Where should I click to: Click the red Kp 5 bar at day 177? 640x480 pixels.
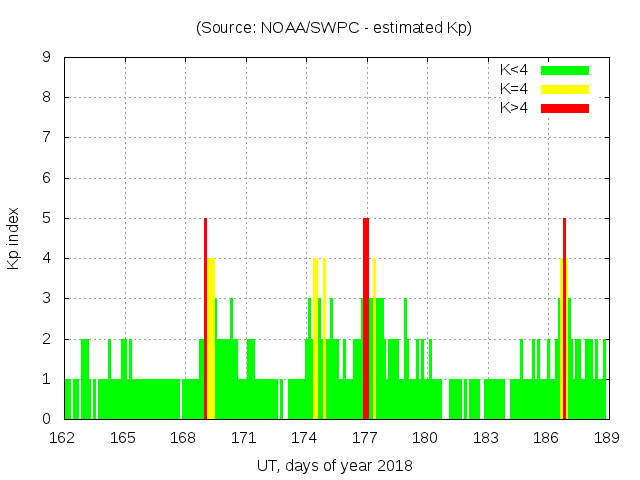pos(366,318)
